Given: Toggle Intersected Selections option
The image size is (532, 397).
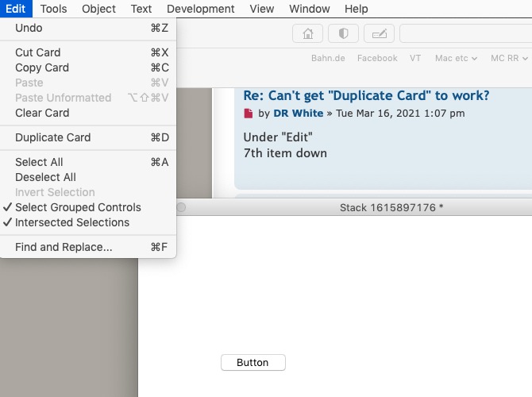Looking at the screenshot, I should [72, 222].
